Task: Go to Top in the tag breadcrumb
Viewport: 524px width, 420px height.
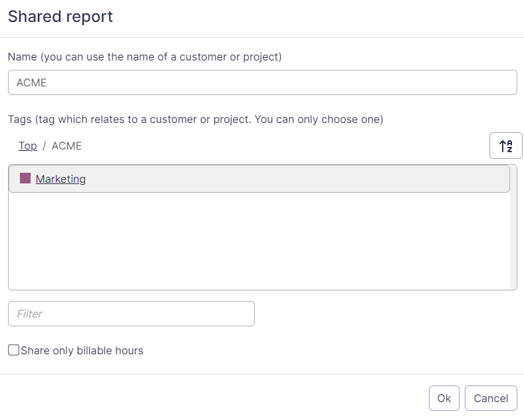Action: 27,146
